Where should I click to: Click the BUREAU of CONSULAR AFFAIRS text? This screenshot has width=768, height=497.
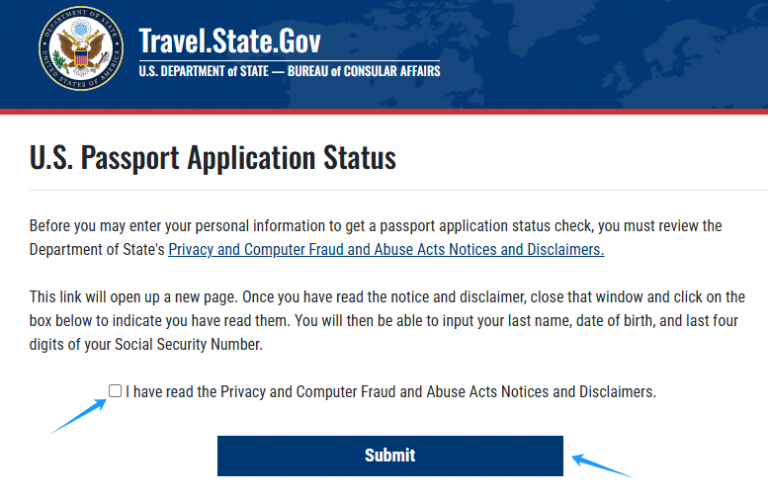coord(364,71)
